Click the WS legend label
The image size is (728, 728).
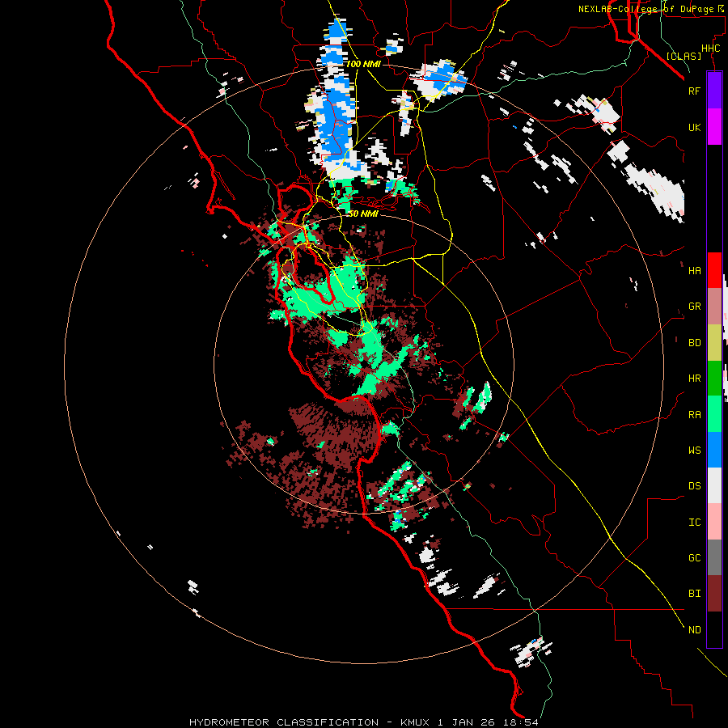click(694, 451)
